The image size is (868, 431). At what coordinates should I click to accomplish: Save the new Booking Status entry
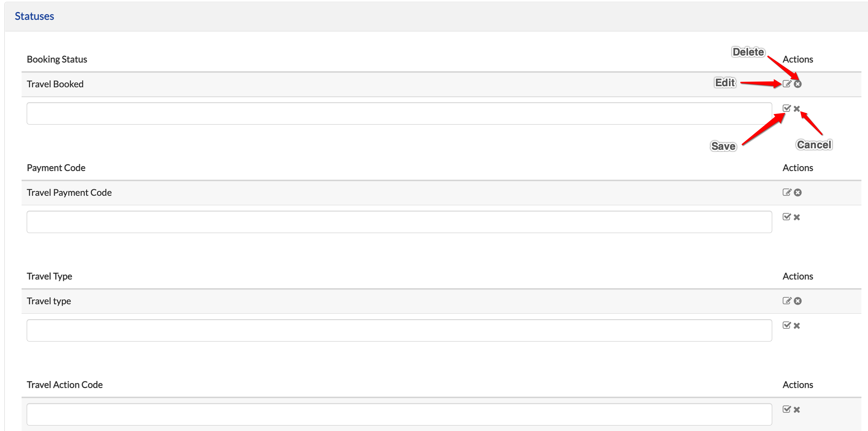pos(787,108)
